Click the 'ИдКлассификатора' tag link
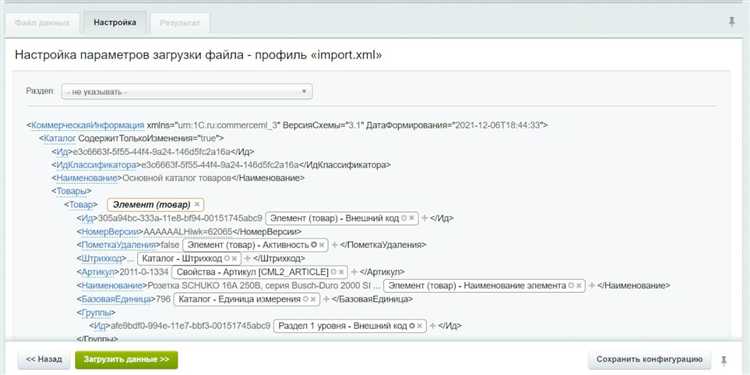 tap(96, 165)
